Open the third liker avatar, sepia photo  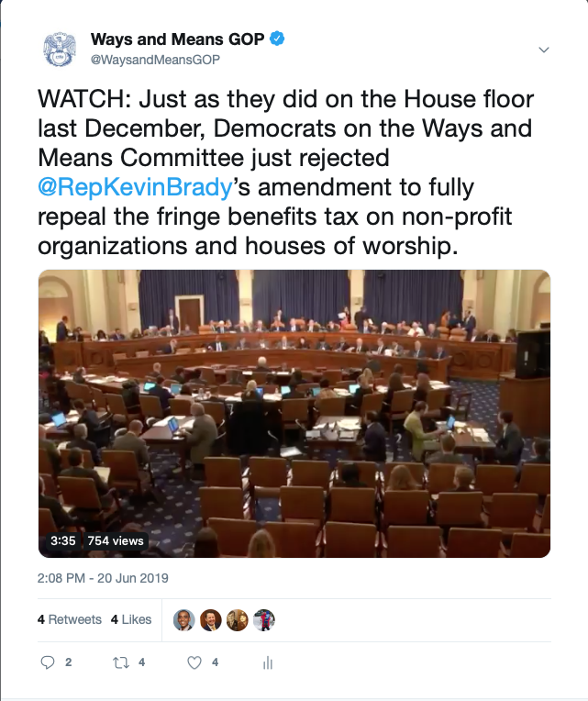(238, 620)
